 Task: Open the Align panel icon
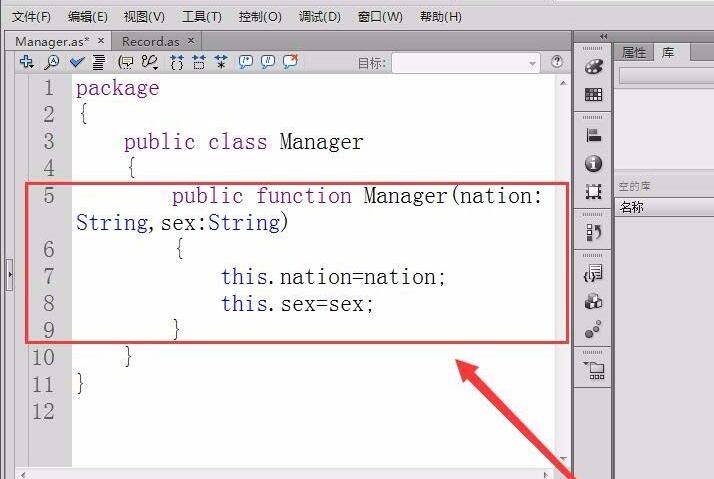pyautogui.click(x=593, y=135)
